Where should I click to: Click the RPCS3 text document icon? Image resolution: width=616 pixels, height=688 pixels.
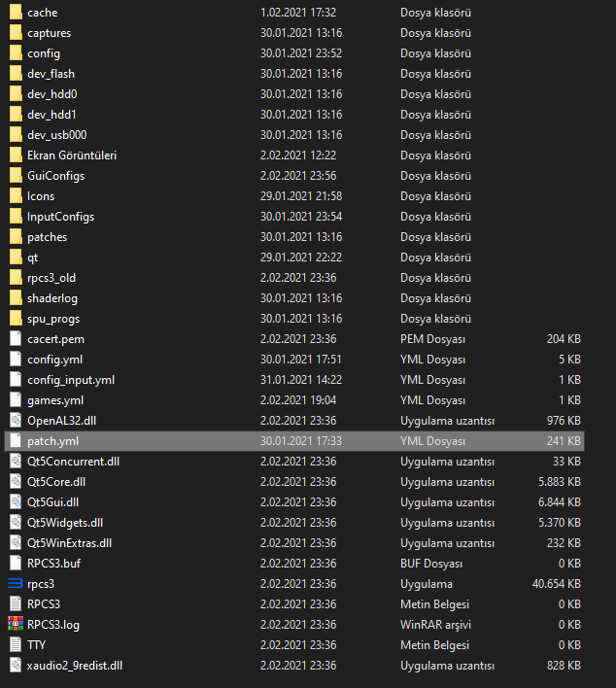click(x=16, y=604)
